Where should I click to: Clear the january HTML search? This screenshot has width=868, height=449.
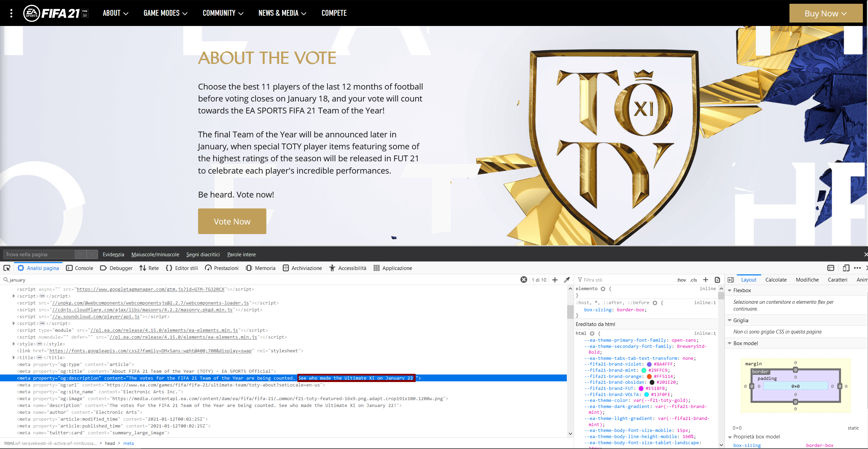coord(524,280)
